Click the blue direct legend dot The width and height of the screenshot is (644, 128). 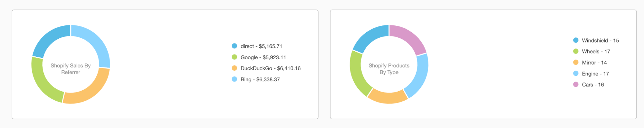pos(235,46)
